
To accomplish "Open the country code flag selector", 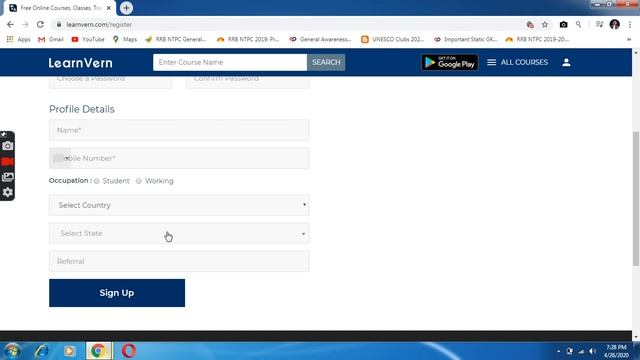I will 60,158.
